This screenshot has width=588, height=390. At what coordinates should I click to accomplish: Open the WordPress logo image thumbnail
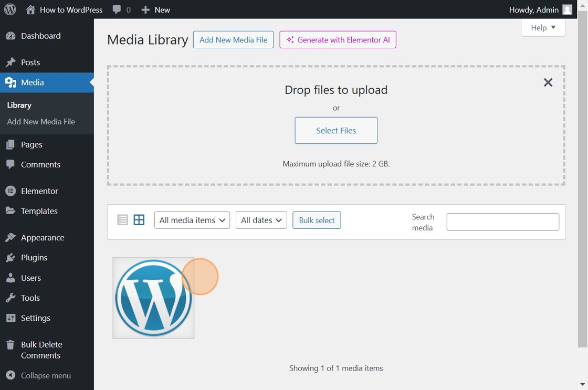tap(153, 298)
